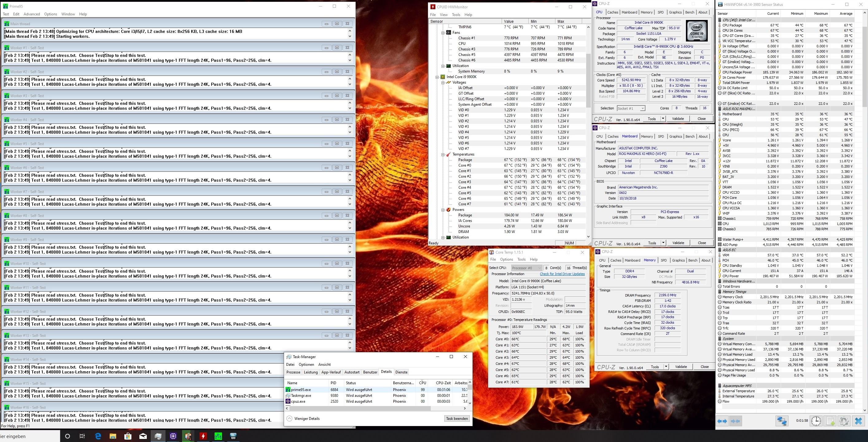This screenshot has height=442, width=868.
Task: Open File Explorer folder icon on taskbar
Action: click(113, 436)
